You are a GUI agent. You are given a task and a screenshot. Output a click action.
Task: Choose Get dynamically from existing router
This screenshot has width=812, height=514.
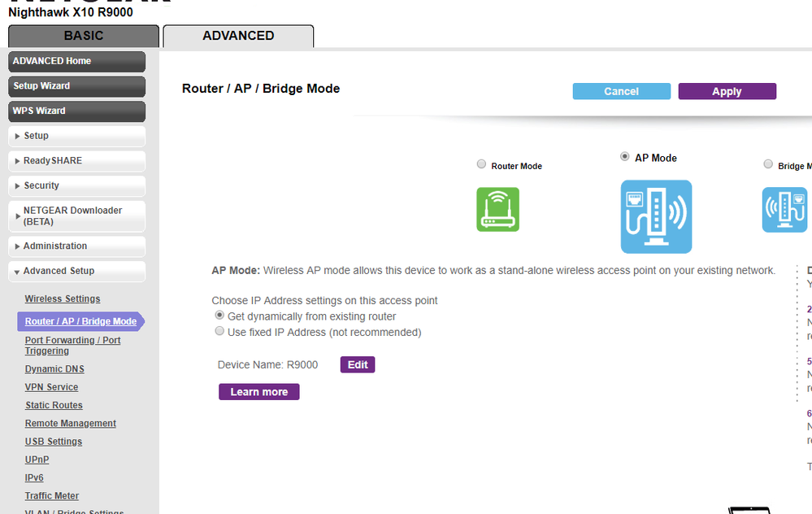(x=219, y=315)
